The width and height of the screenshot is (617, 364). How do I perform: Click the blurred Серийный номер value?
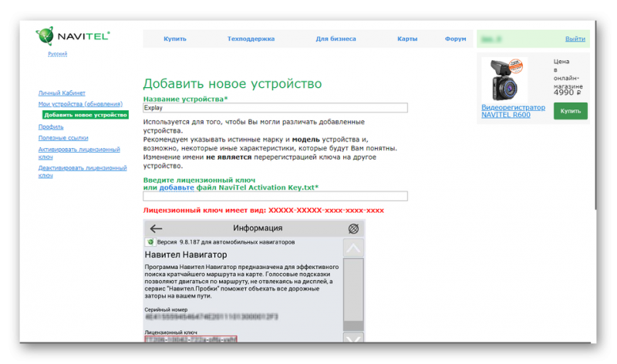point(211,317)
